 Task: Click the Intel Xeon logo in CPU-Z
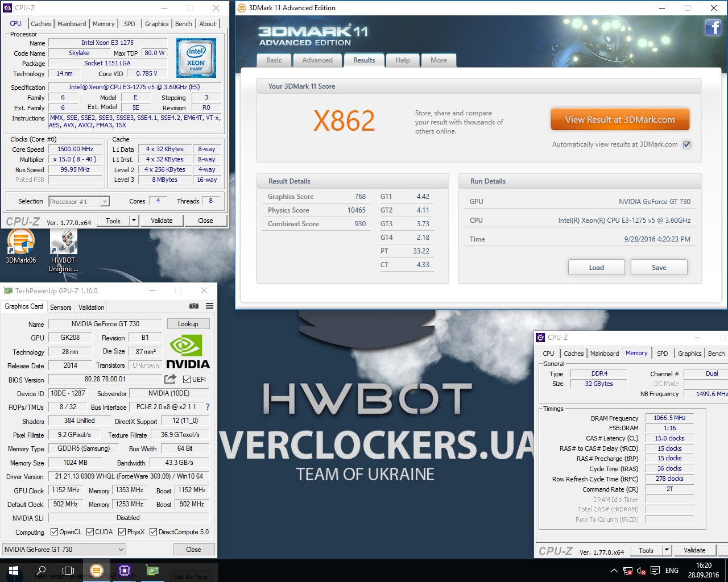pyautogui.click(x=196, y=58)
